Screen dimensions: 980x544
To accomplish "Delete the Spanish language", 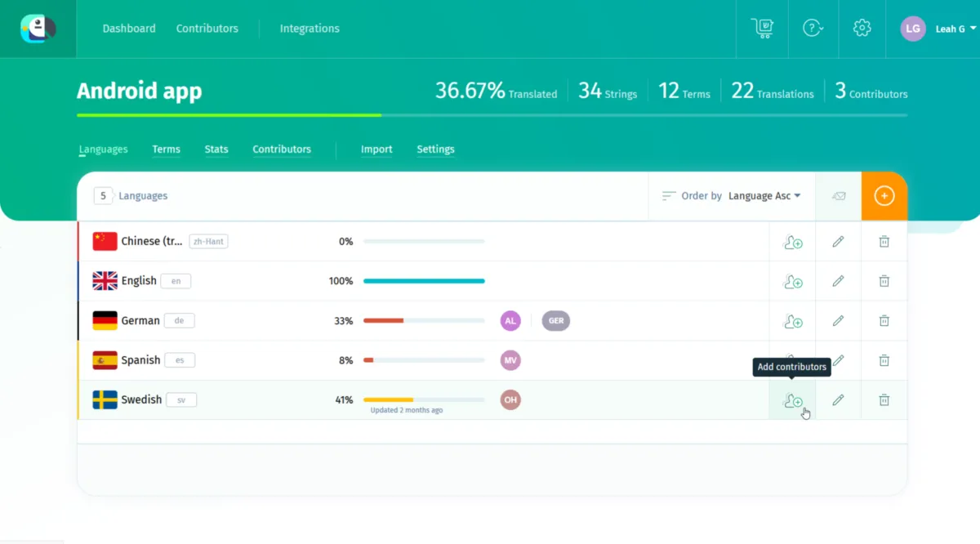I will click(x=884, y=360).
